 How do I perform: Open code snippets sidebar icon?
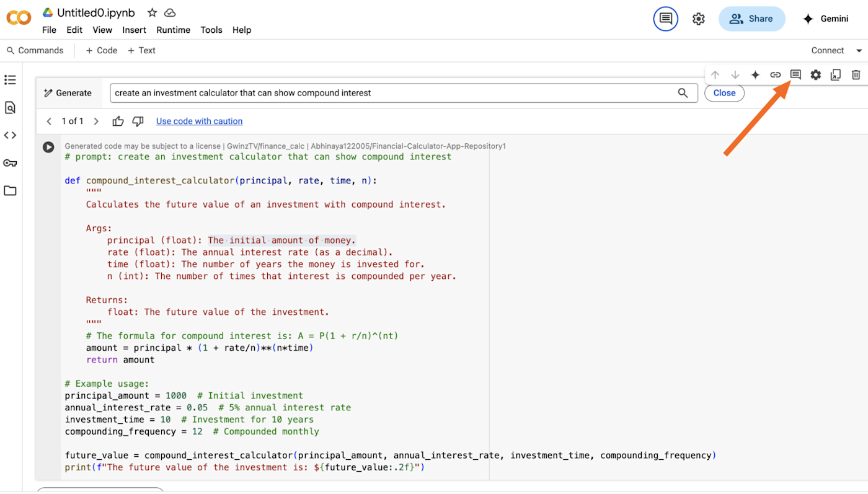10,135
